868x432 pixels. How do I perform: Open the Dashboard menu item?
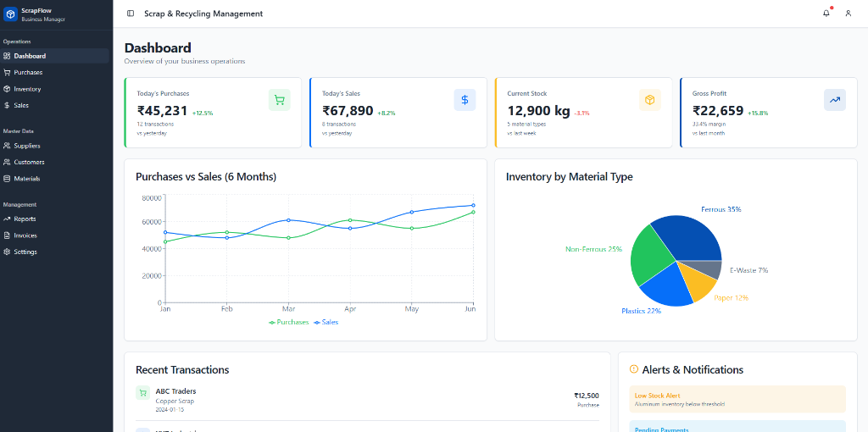[x=55, y=56]
